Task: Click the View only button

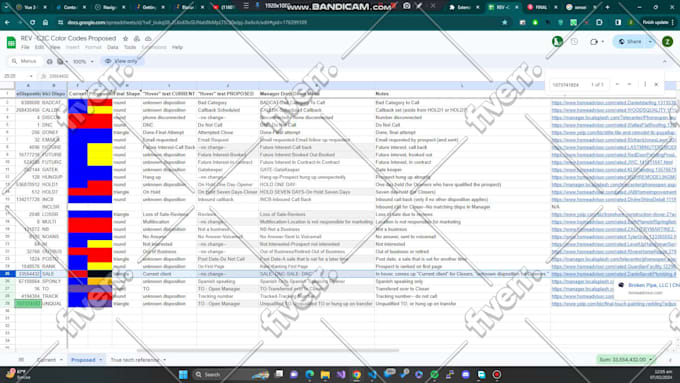Action: tap(122, 61)
